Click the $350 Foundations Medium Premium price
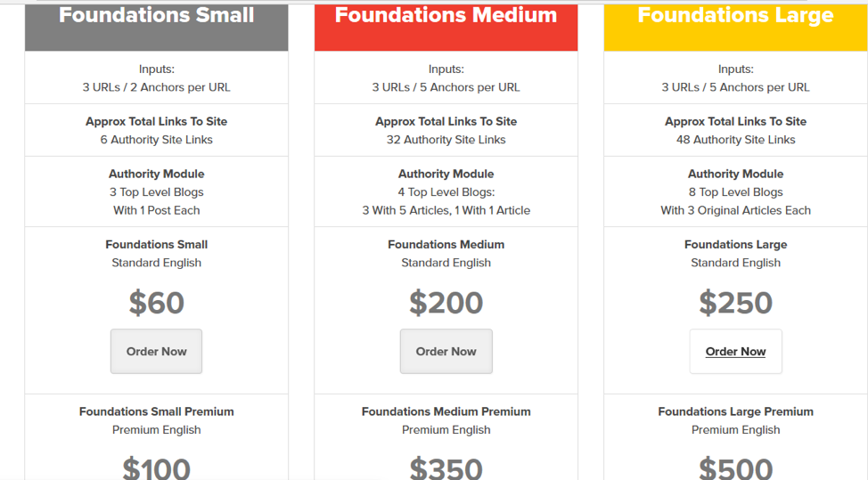The height and width of the screenshot is (480, 868). tap(446, 468)
